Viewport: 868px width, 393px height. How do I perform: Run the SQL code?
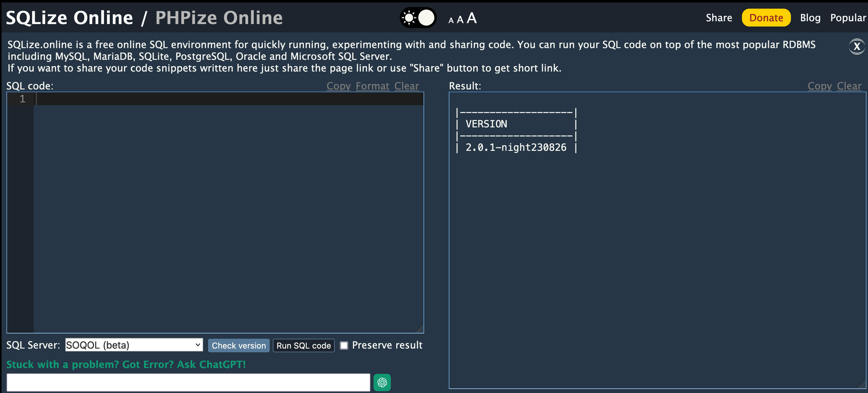[x=303, y=346]
